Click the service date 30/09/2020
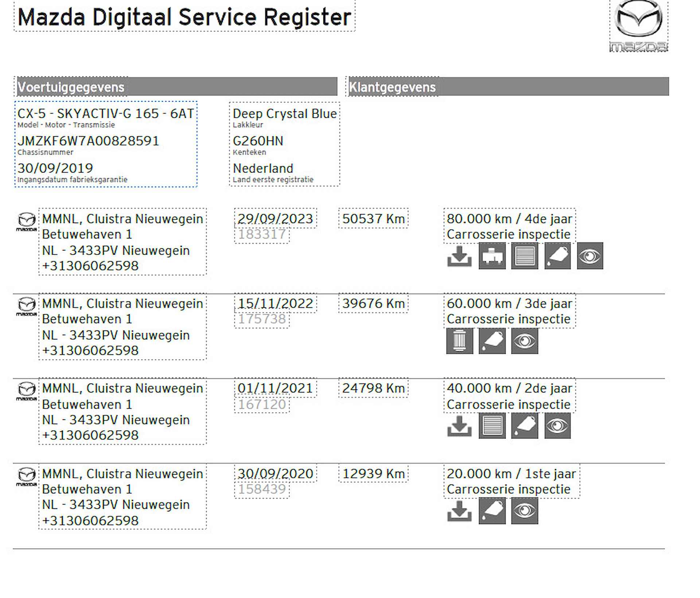 275,473
